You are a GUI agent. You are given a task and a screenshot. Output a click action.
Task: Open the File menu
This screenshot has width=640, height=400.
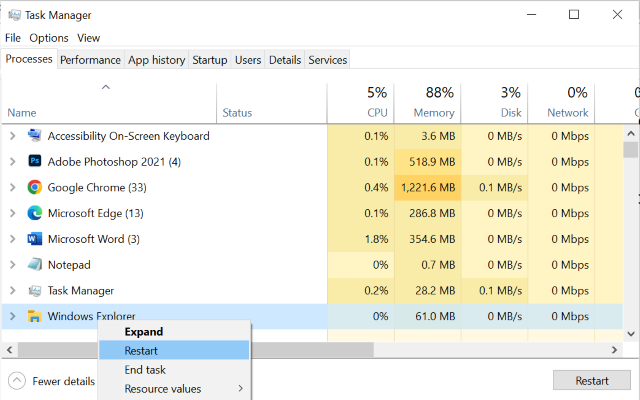[13, 38]
